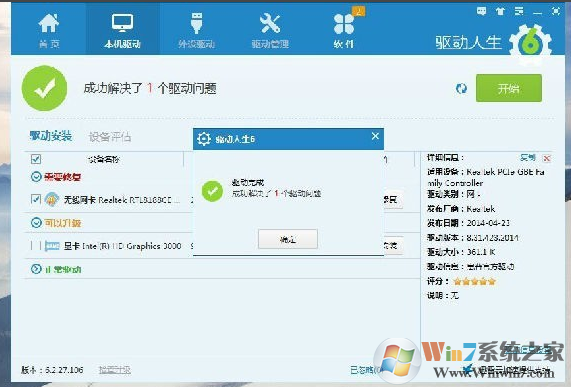Image resolution: width=571 pixels, height=387 pixels.
Task: Select the 说明:无 line
Action: 443,295
